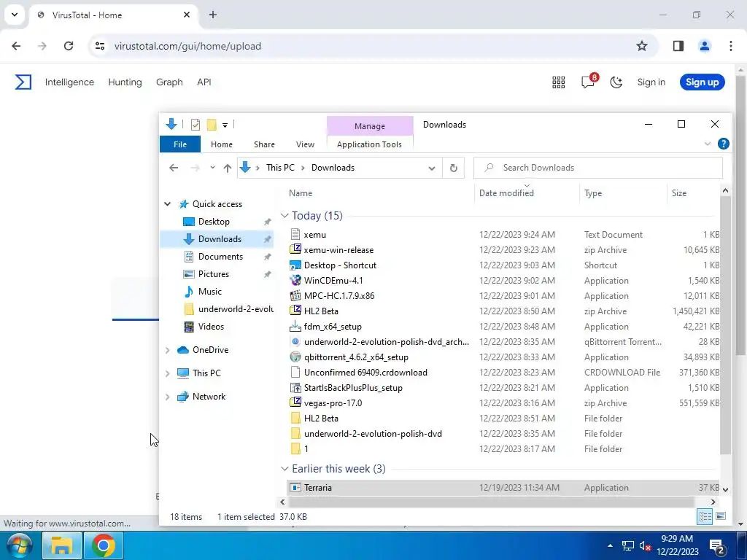Image resolution: width=747 pixels, height=560 pixels.
Task: Collapse the Today (15) group
Action: (x=285, y=216)
